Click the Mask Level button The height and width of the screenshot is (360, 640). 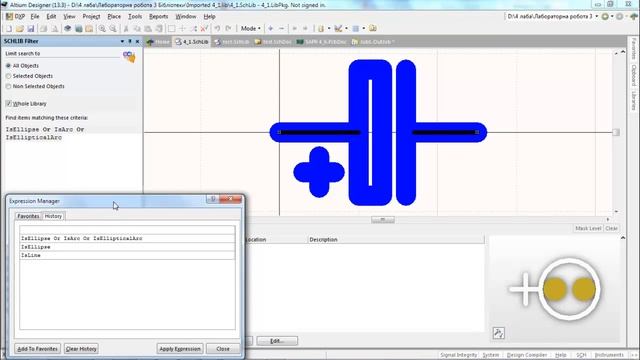588,228
